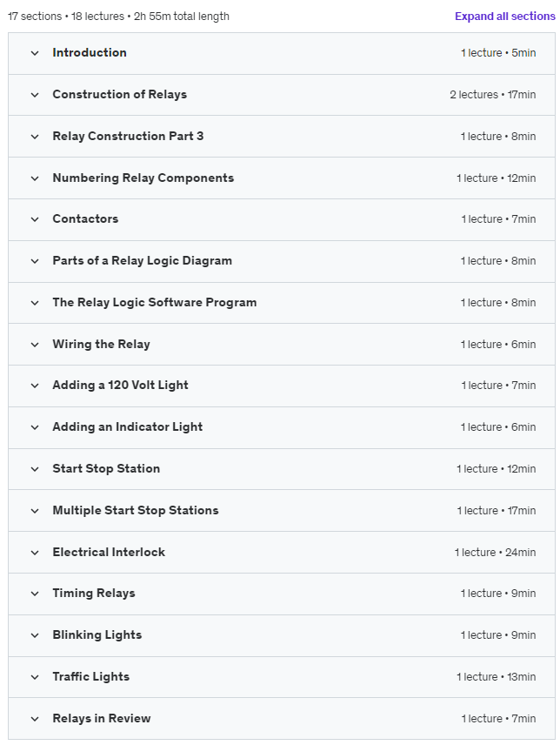Image resolution: width=560 pixels, height=745 pixels.
Task: Click chevron next to Wiring the Relay
Action: click(35, 345)
